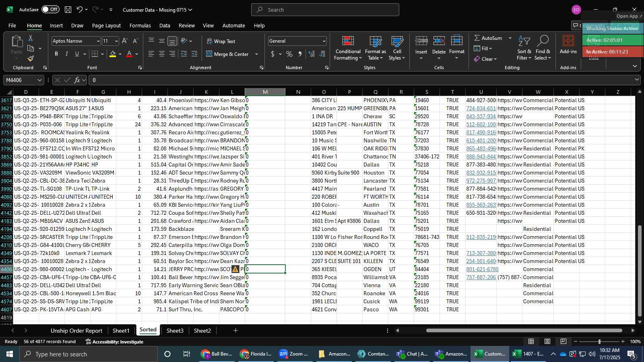
Task: Click the Cut scissors icon
Action: click(x=31, y=38)
